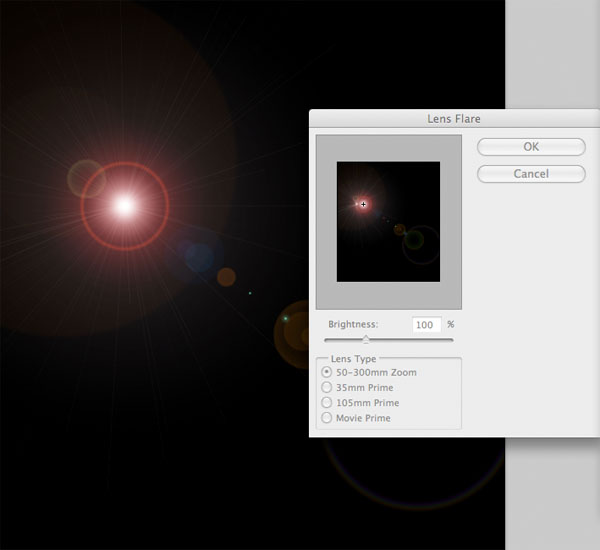Click the Brightness label text

pos(353,325)
